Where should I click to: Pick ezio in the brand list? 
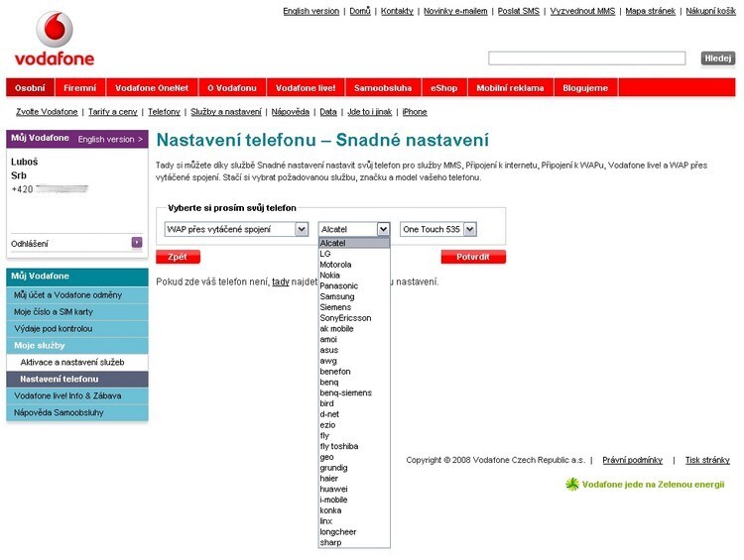coord(354,425)
